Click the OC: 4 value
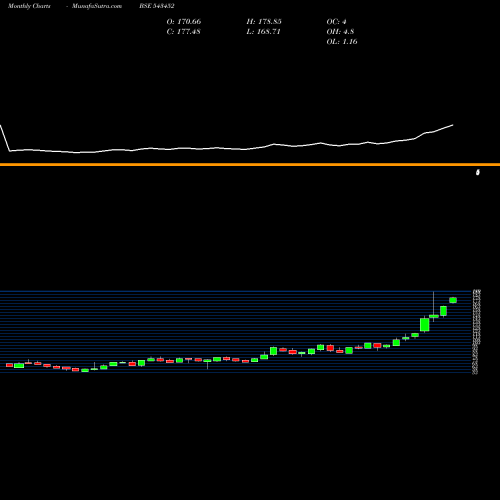Viewport: 500px width, 500px height. (336, 22)
